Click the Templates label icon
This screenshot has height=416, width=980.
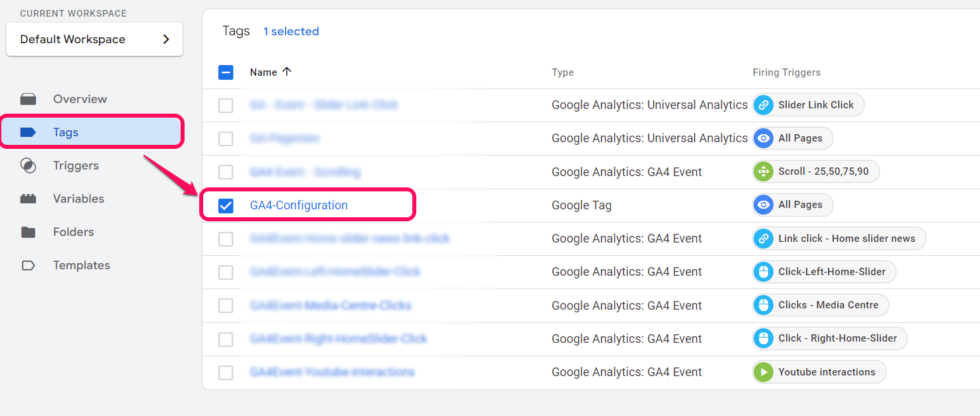28,265
